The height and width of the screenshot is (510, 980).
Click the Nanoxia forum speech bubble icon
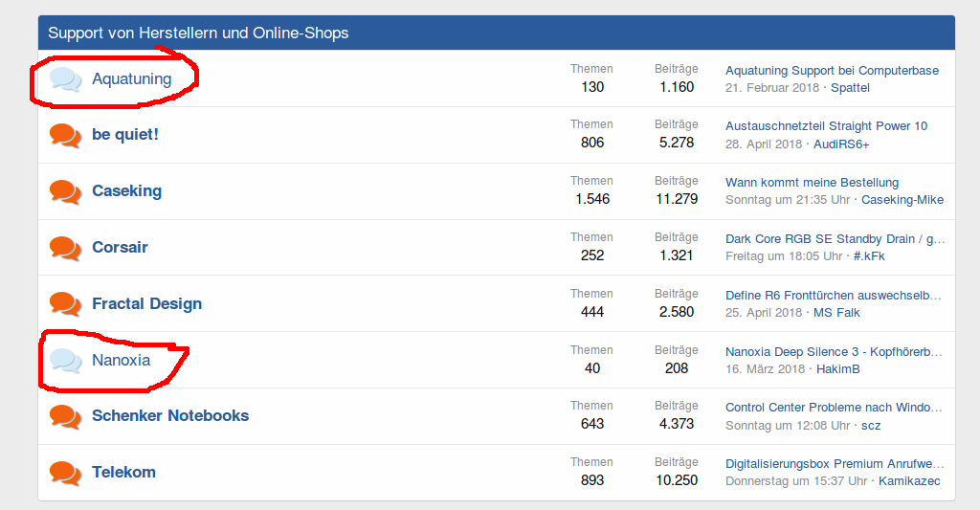click(x=65, y=361)
